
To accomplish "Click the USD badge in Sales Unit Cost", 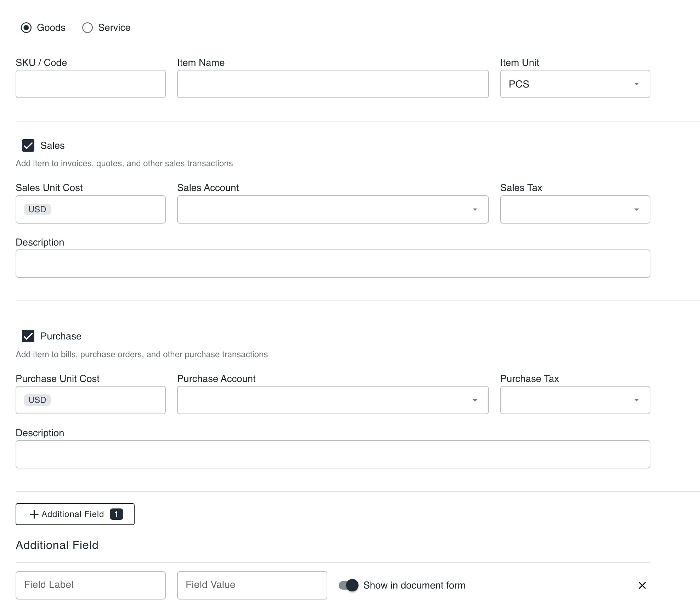I will point(37,209).
